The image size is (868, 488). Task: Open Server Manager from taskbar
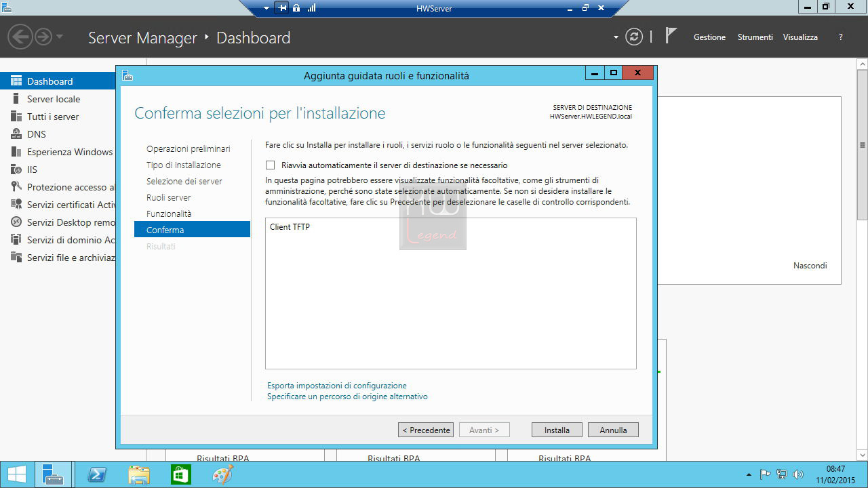point(54,474)
